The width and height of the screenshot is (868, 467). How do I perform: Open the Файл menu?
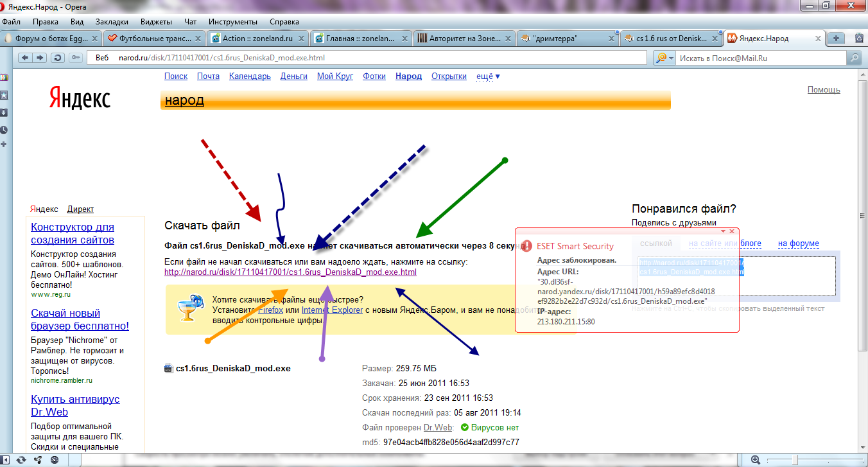12,21
